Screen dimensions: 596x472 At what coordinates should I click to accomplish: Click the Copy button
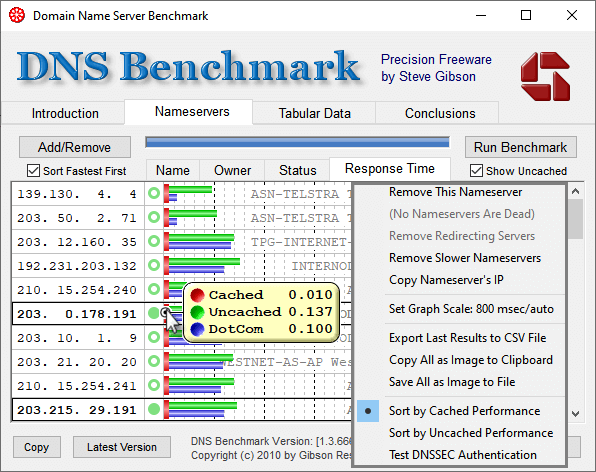36,447
